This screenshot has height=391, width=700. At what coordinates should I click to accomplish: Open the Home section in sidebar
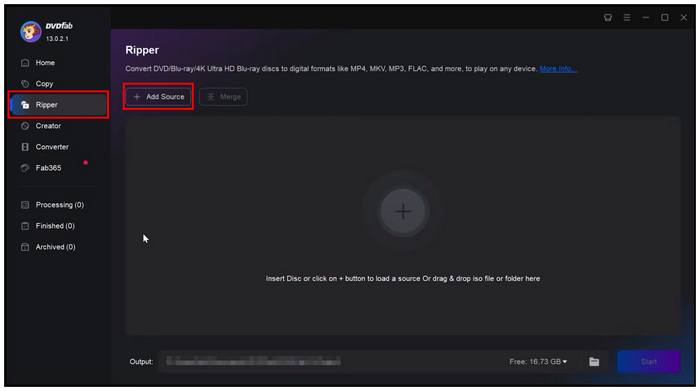coord(45,63)
